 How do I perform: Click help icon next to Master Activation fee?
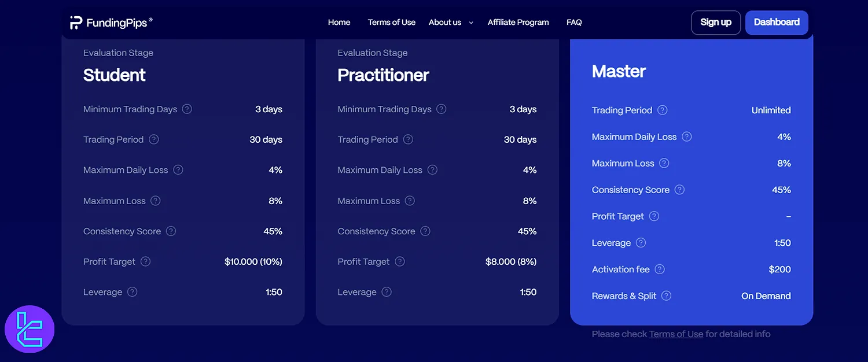(x=660, y=269)
